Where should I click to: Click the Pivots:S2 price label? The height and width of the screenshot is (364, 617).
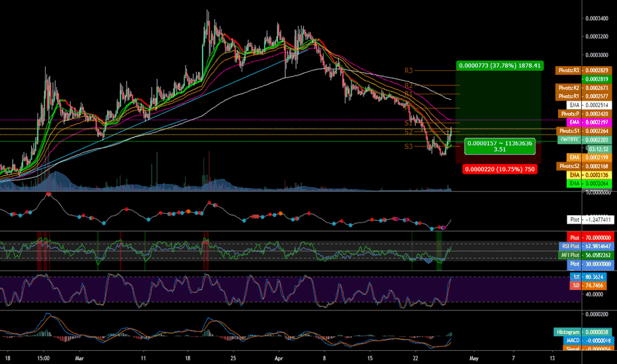click(583, 166)
